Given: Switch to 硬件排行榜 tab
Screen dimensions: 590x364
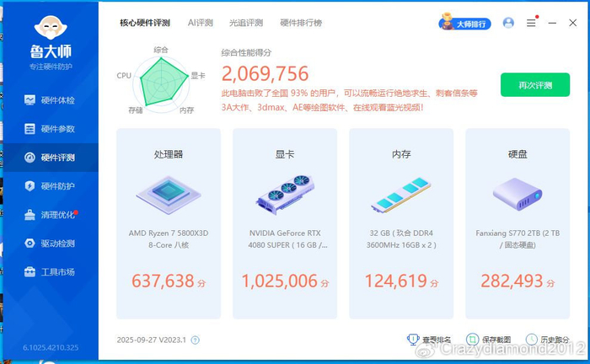Looking at the screenshot, I should (301, 23).
